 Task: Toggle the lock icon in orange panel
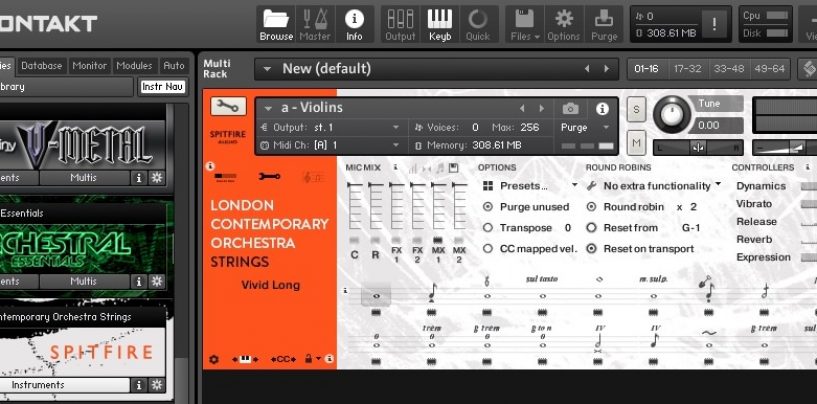tap(309, 359)
